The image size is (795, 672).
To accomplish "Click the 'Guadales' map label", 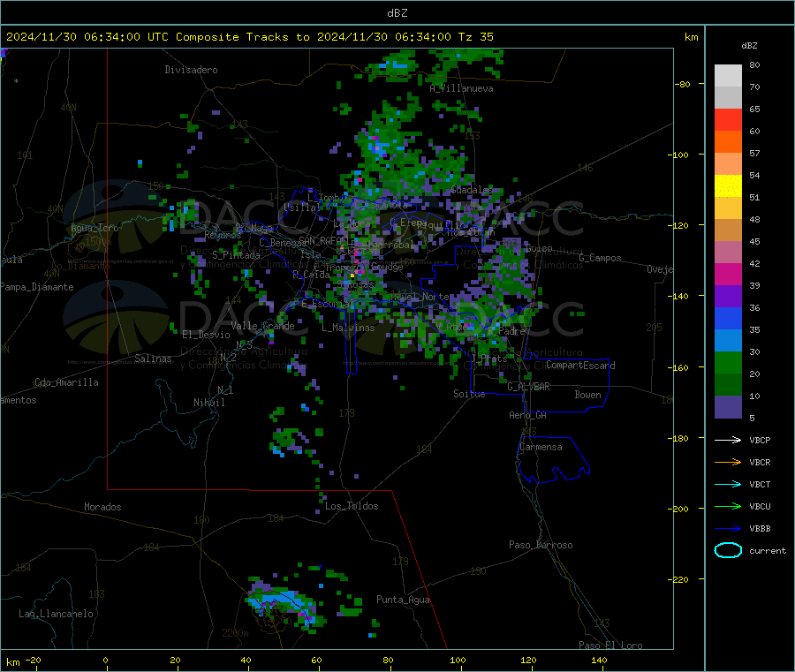I will (472, 190).
